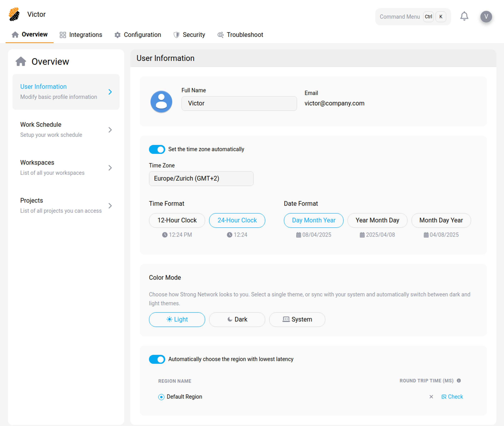Open notifications via the bell icon
The width and height of the screenshot is (504, 426).
point(464,16)
